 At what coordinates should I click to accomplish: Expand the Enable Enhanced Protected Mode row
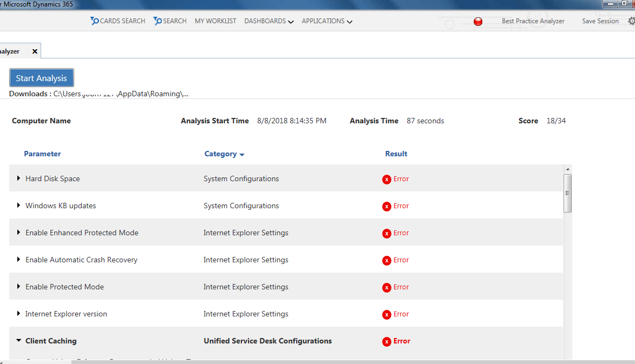click(x=18, y=233)
